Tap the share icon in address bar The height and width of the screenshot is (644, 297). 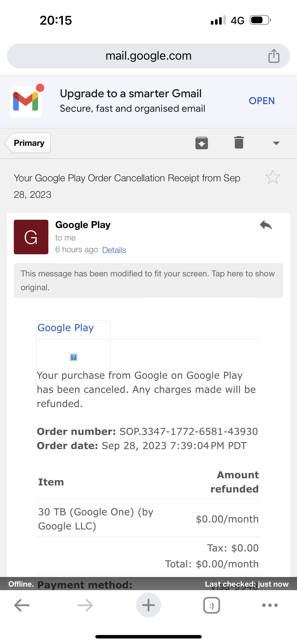point(274,56)
